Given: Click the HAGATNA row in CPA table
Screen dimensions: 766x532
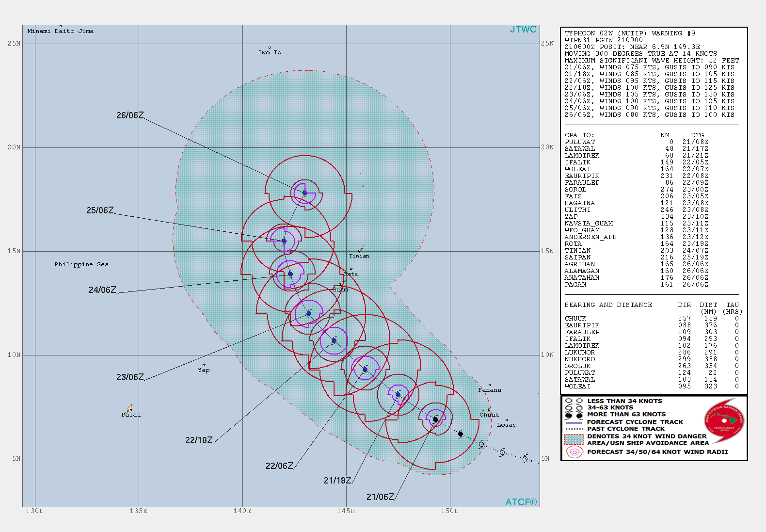Looking at the screenshot, I should coord(637,203).
